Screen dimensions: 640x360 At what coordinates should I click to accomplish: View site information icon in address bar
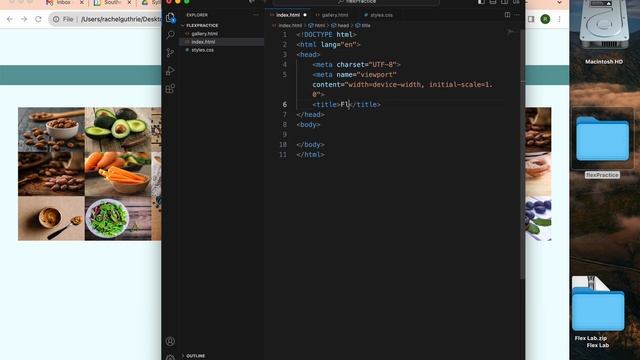[x=56, y=19]
